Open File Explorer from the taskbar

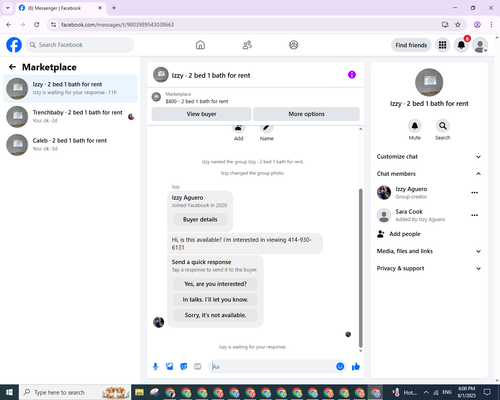139,392
